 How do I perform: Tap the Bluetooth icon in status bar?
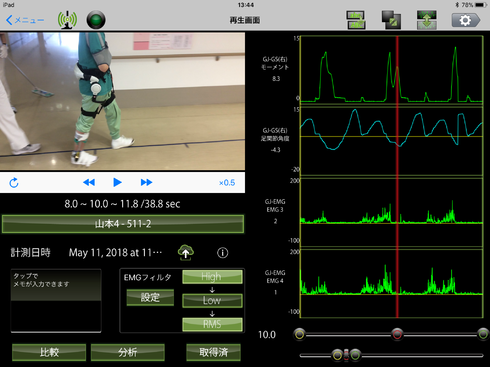click(457, 5)
